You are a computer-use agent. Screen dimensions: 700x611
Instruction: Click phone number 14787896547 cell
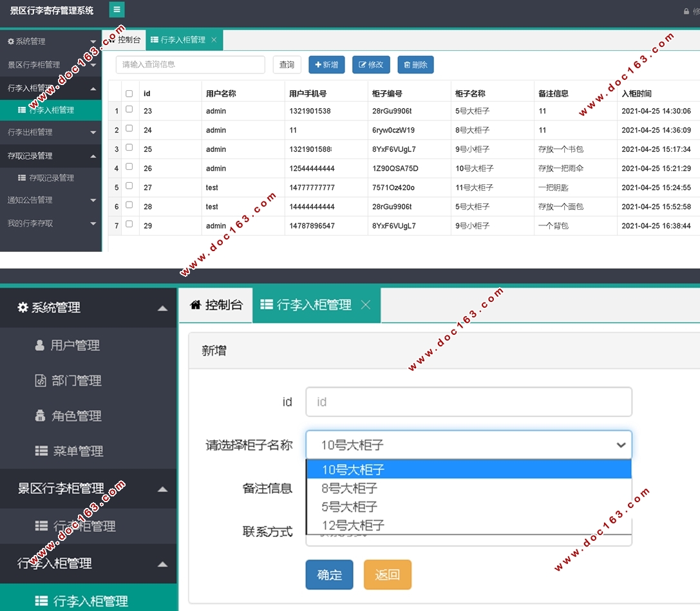click(312, 226)
